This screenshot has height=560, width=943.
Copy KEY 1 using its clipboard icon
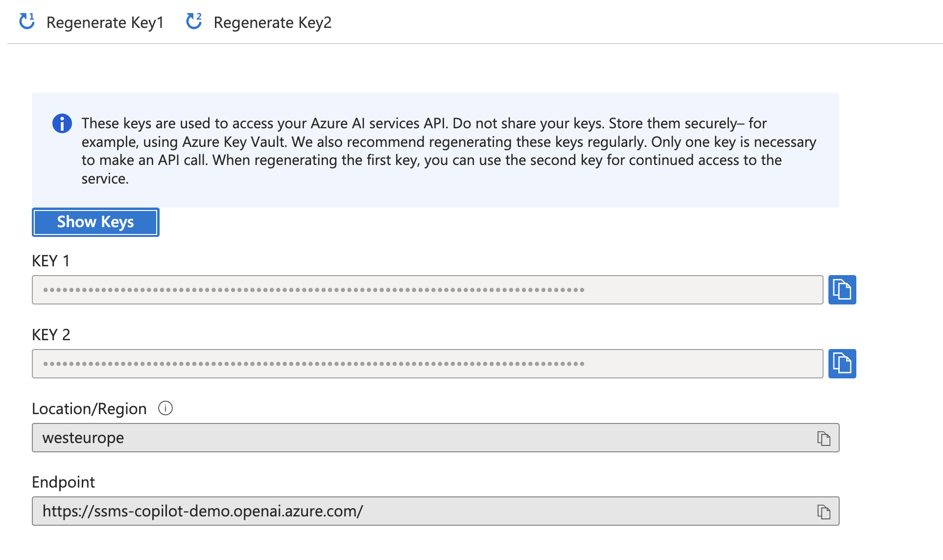point(842,290)
